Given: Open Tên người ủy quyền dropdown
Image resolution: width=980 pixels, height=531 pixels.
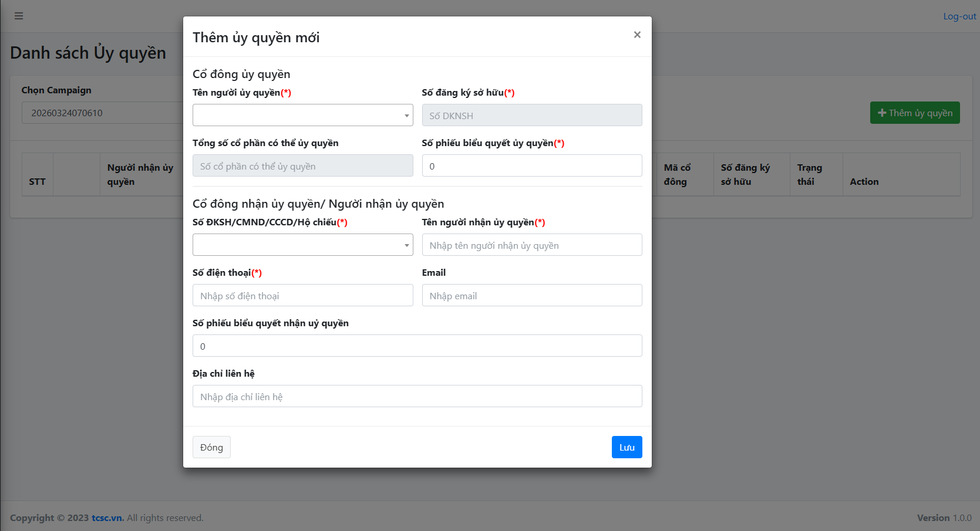Looking at the screenshot, I should pyautogui.click(x=302, y=115).
